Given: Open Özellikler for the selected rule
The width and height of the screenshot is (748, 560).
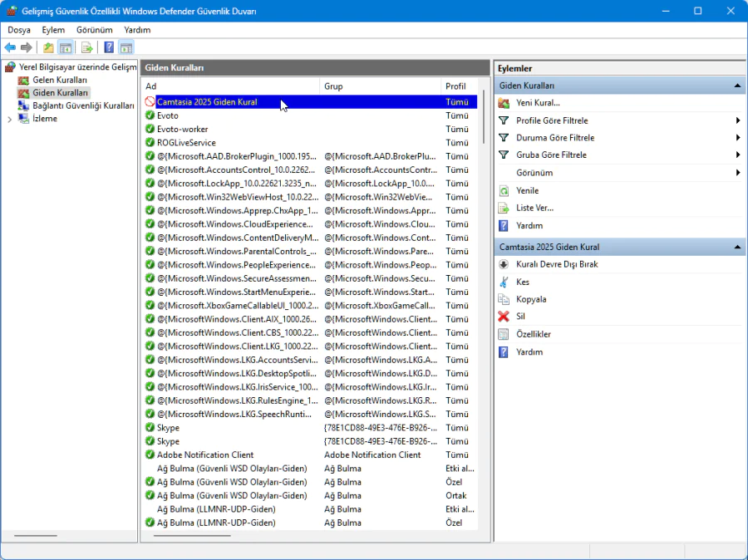Looking at the screenshot, I should click(x=533, y=334).
